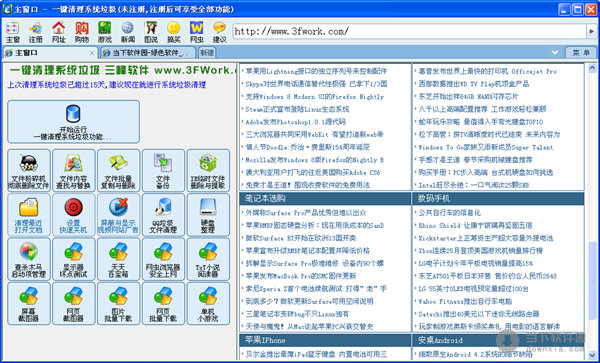Image resolution: width=600 pixels, height=363 pixels.
Task: Start 开始运行 一键清理系统垃圾 cleanup button
Action: coord(73,122)
